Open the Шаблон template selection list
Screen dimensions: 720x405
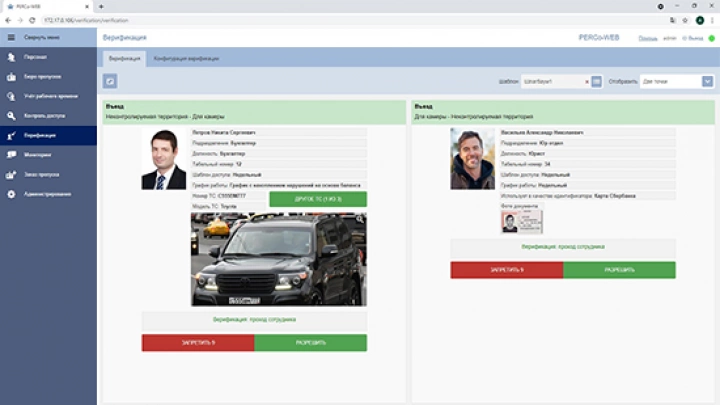point(596,81)
